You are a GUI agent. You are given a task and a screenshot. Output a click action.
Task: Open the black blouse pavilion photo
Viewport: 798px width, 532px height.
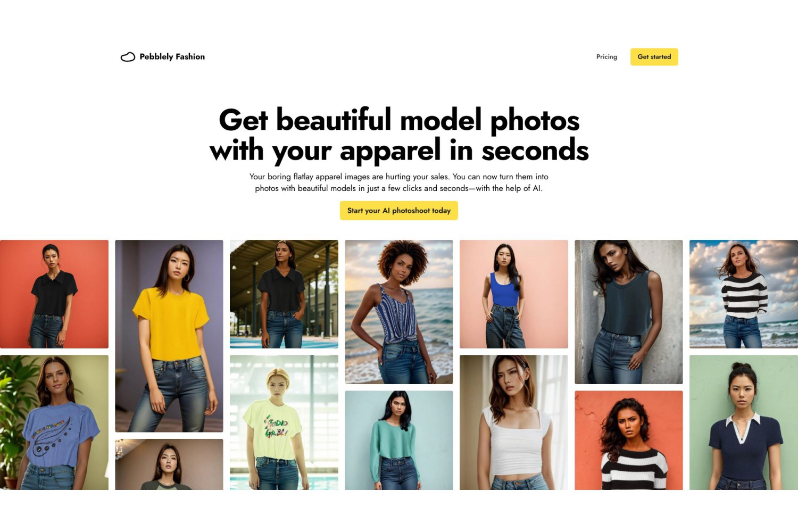coord(284,294)
